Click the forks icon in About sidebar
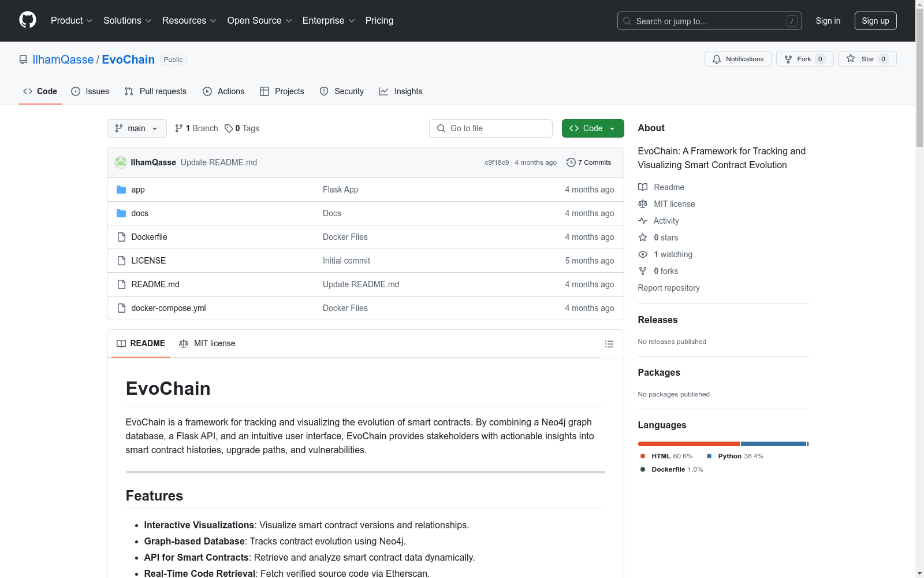Viewport: 924px width, 578px height. click(x=643, y=271)
